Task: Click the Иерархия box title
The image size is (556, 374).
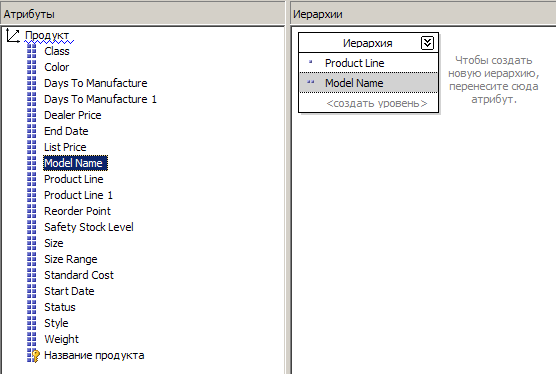Action: coord(368,43)
